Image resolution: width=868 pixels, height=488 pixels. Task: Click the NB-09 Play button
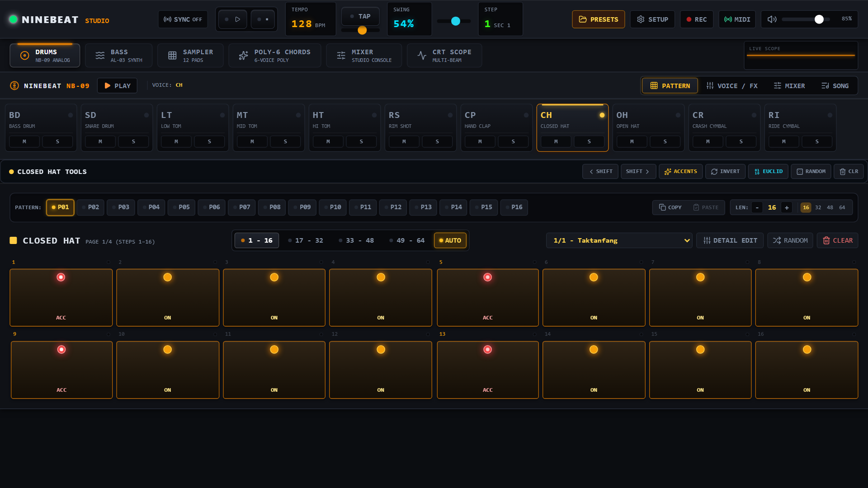pyautogui.click(x=117, y=86)
